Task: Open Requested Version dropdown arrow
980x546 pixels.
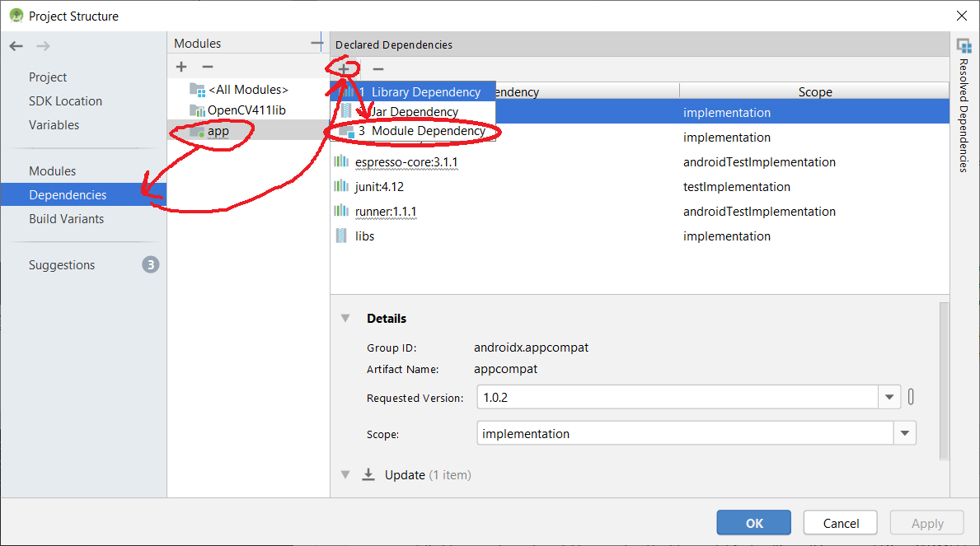Action: pos(889,398)
